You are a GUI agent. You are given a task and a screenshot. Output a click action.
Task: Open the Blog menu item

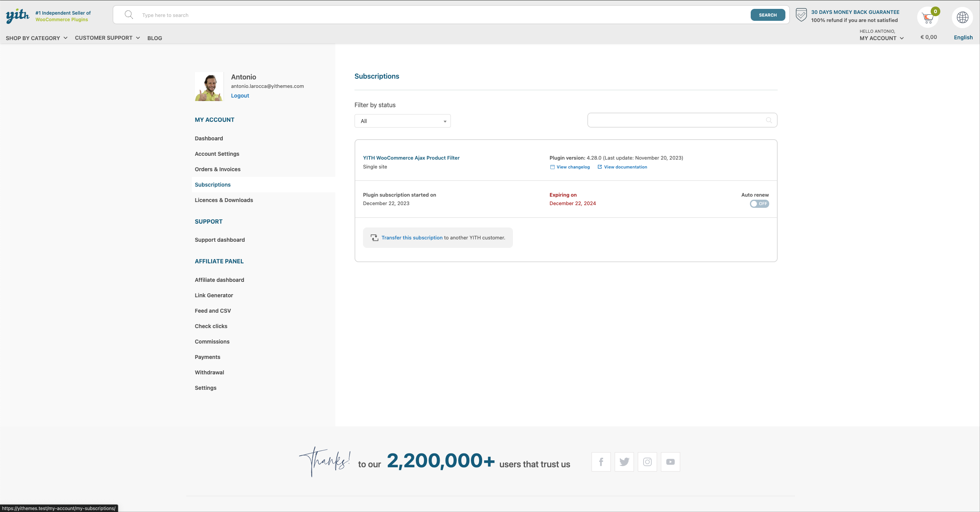155,38
